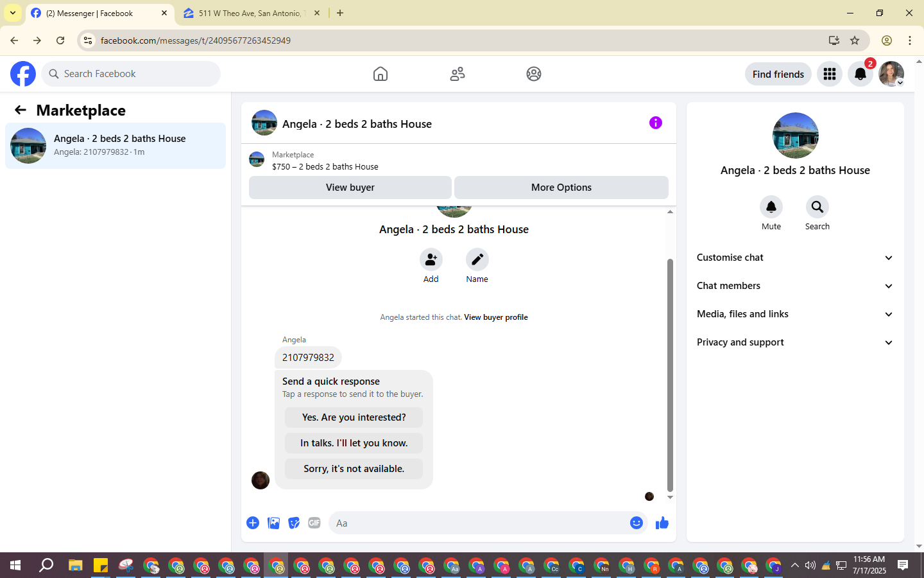Open Chrome's three-dot menu
Screen dimensions: 924x578
click(x=910, y=40)
